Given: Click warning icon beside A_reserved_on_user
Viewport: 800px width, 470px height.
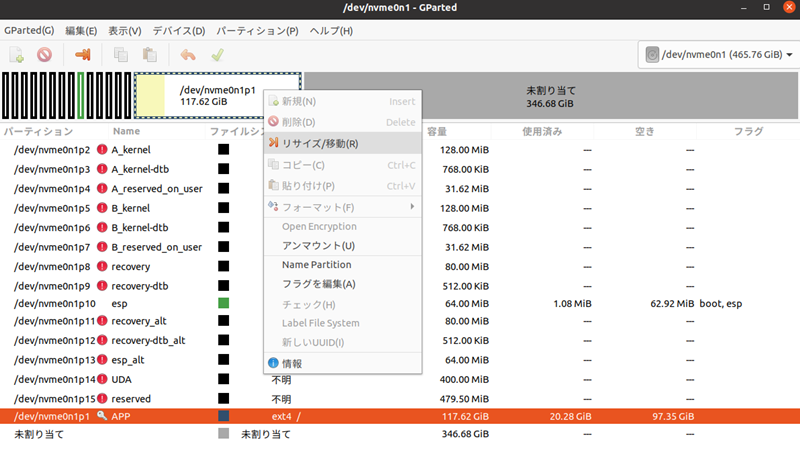Looking at the screenshot, I should point(102,188).
